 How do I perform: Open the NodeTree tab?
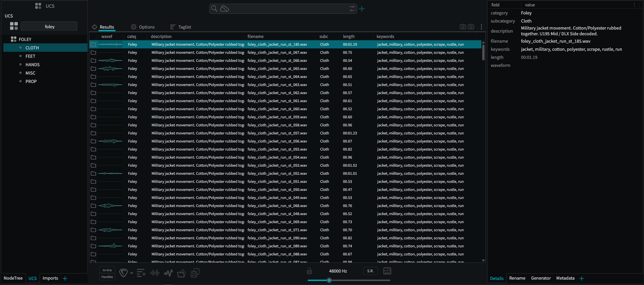13,278
